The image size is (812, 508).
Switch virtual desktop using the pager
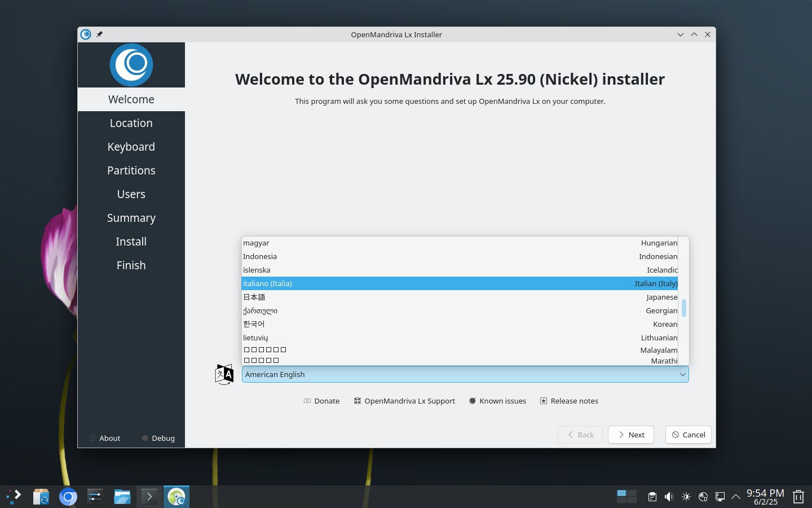(x=626, y=497)
